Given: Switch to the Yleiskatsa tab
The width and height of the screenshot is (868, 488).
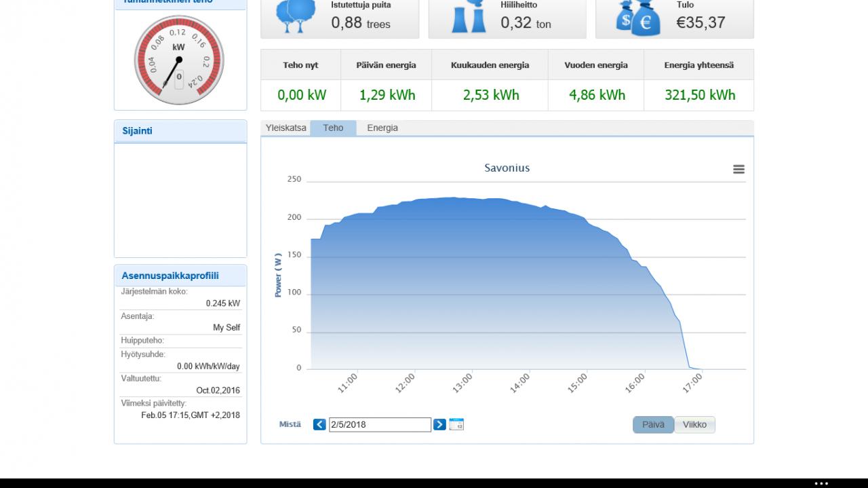Looking at the screenshot, I should (285, 128).
